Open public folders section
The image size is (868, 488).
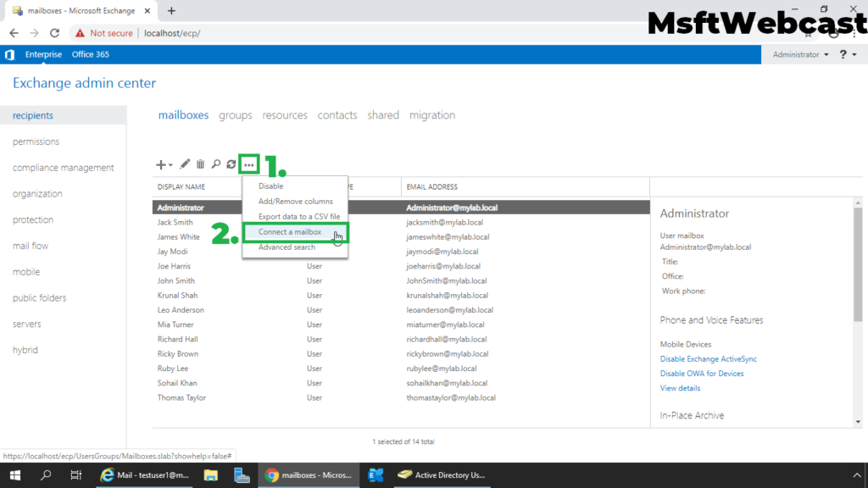39,297
